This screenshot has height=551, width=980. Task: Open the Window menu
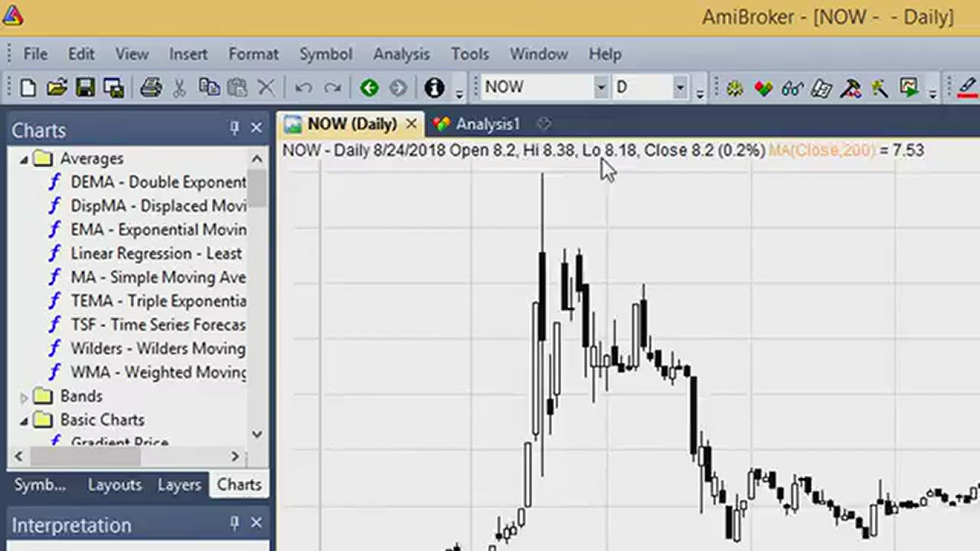[539, 54]
